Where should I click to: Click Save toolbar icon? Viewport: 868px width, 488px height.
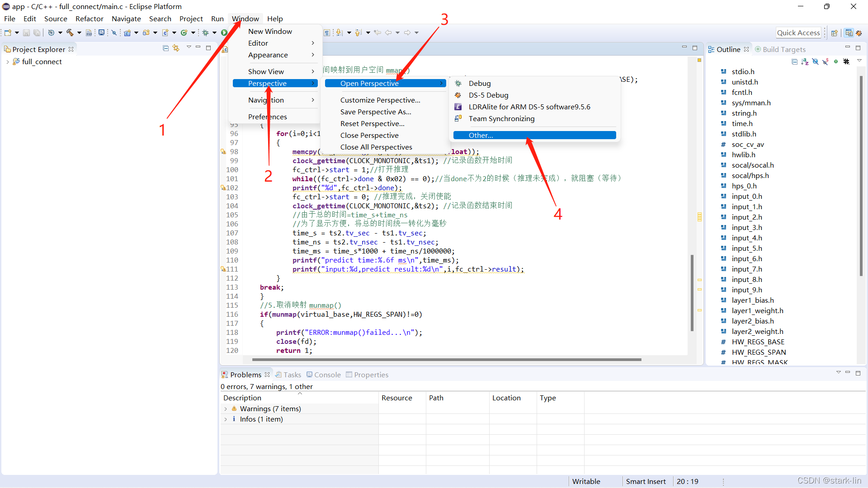26,33
